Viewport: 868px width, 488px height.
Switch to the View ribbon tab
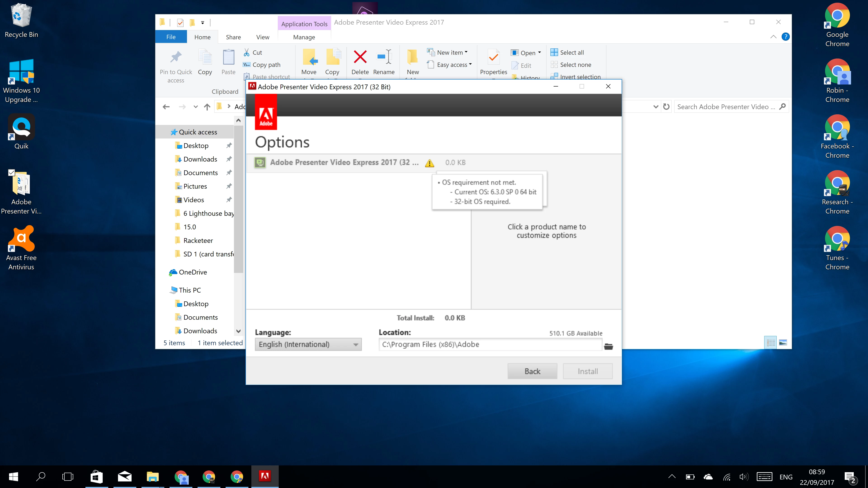(x=262, y=37)
